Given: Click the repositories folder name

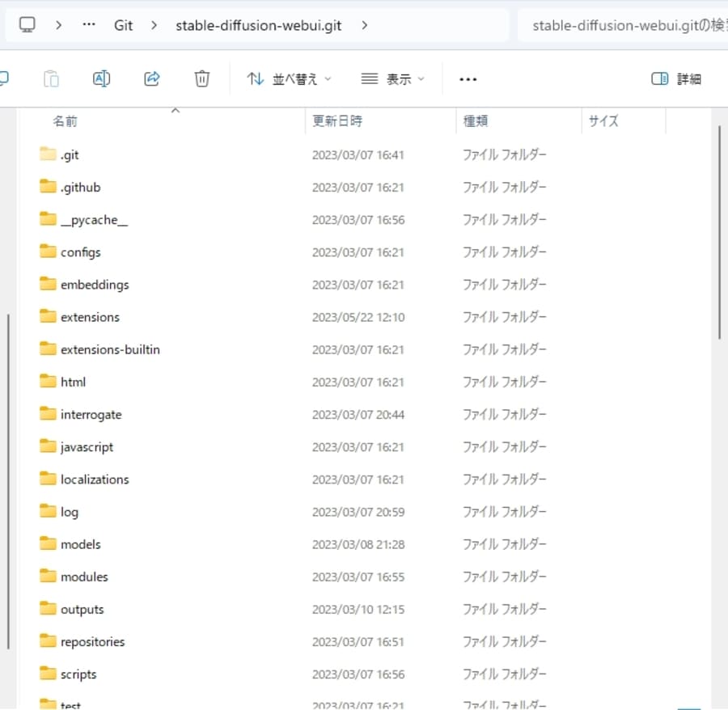Looking at the screenshot, I should (x=93, y=642).
